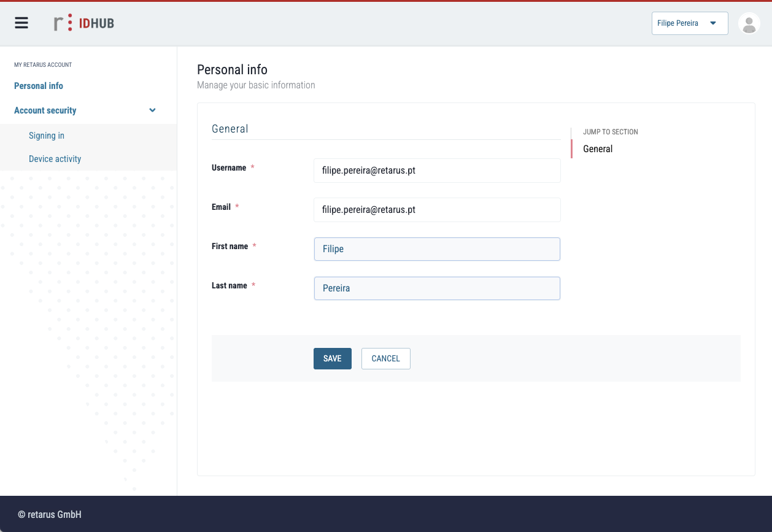Jump to the General section link
The width and height of the screenshot is (772, 532).
pyautogui.click(x=598, y=149)
